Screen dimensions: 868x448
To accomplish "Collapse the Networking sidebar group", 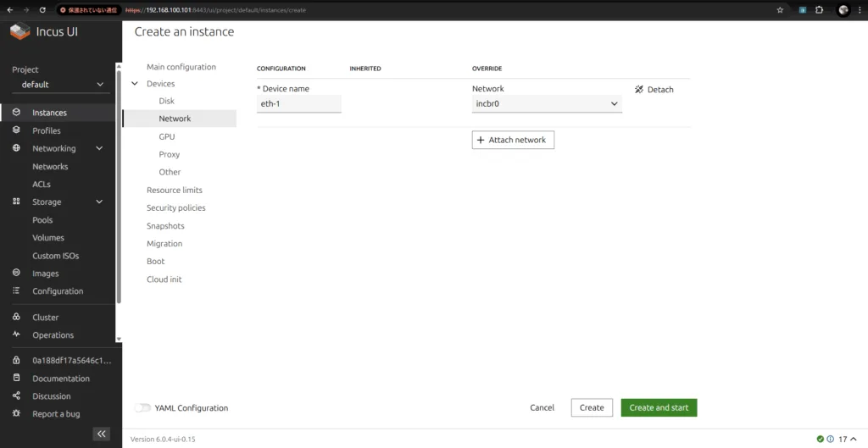I will pyautogui.click(x=99, y=148).
